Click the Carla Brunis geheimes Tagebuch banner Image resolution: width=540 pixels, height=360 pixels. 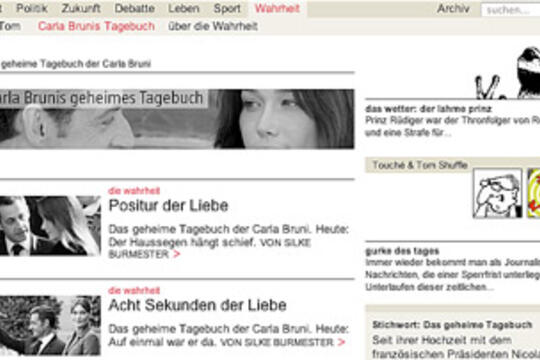177,119
